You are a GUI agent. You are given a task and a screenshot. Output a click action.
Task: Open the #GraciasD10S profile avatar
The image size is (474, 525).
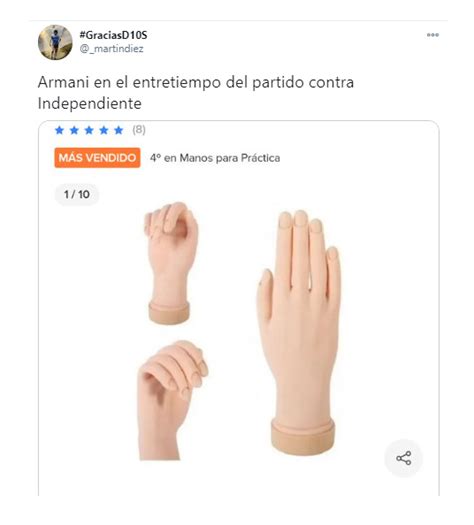(55, 42)
